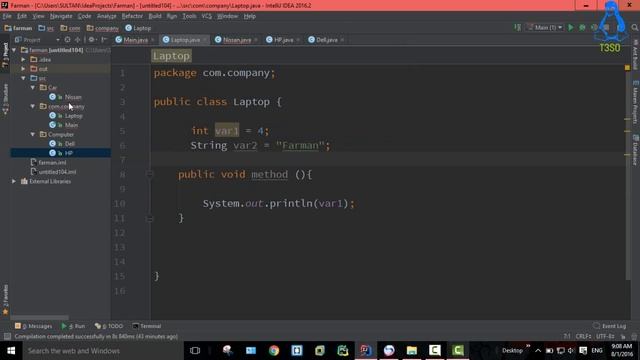Click farman breadcrumb in navigation bar
Image resolution: width=640 pixels, height=360 pixels.
tap(18, 28)
